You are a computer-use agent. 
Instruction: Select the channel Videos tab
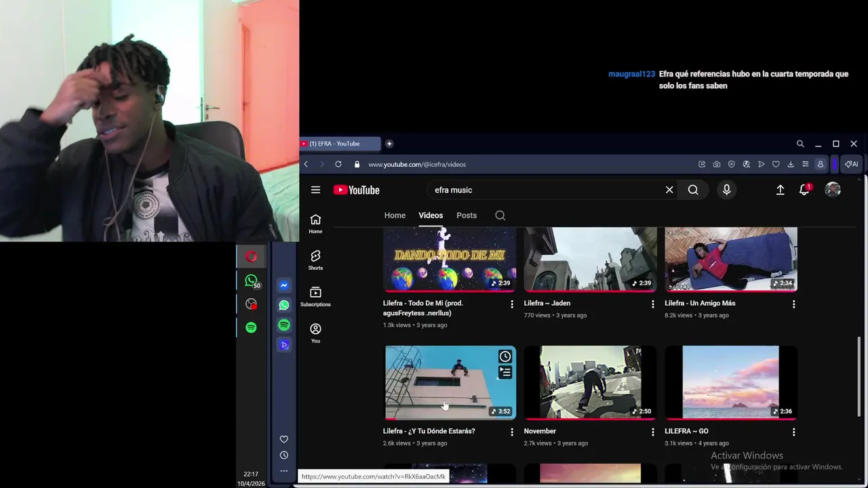tap(431, 216)
